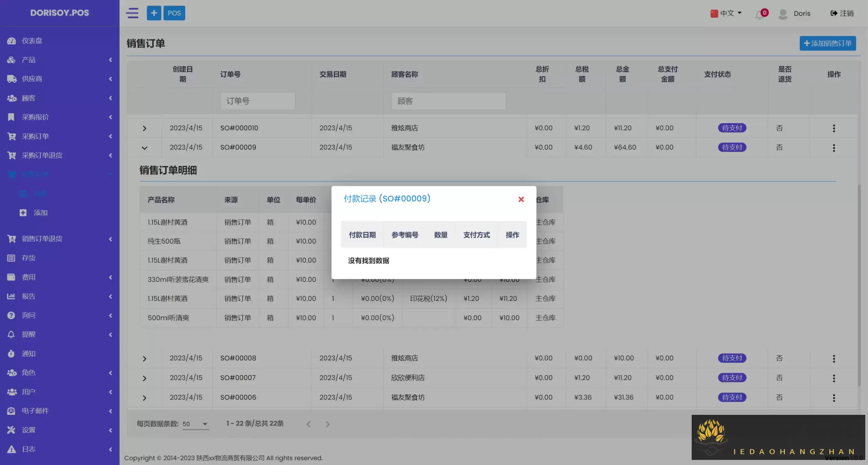Image resolution: width=868 pixels, height=465 pixels.
Task: Collapse row SO#00009 details chevron
Action: click(x=144, y=148)
